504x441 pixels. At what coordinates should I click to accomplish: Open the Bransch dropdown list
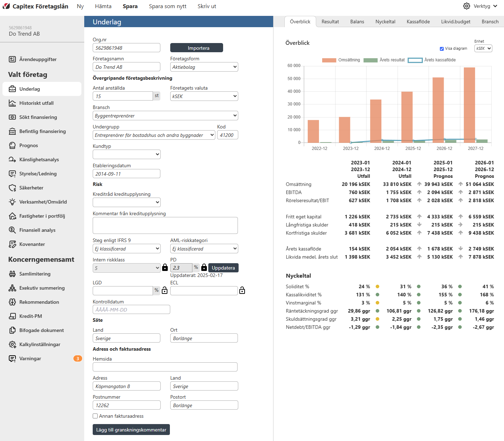pyautogui.click(x=165, y=116)
